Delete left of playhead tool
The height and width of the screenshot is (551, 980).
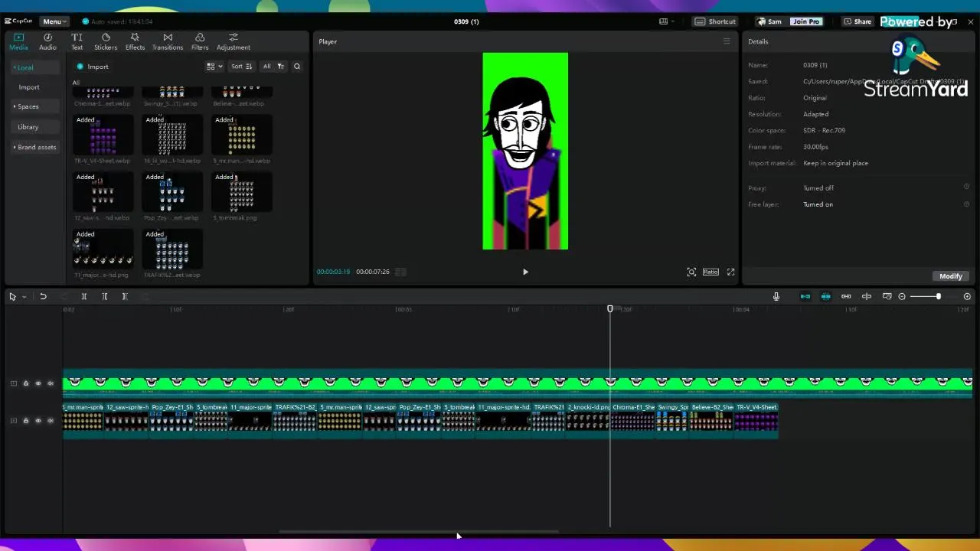click(x=105, y=296)
